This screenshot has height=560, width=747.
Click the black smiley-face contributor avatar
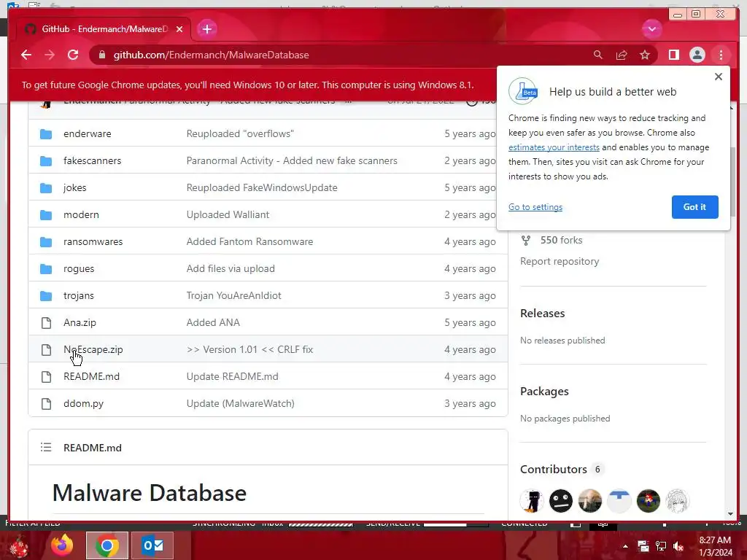click(561, 501)
